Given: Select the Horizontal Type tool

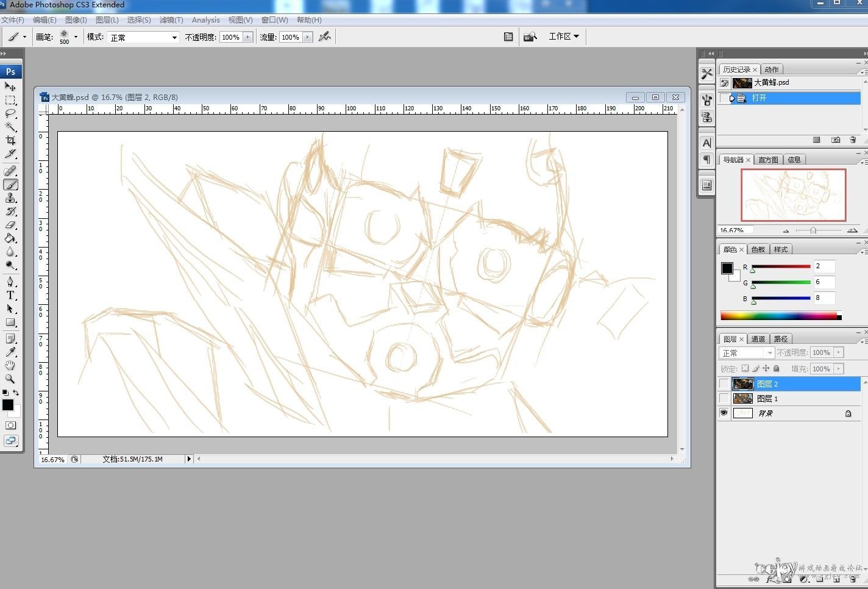Looking at the screenshot, I should coord(10,295).
